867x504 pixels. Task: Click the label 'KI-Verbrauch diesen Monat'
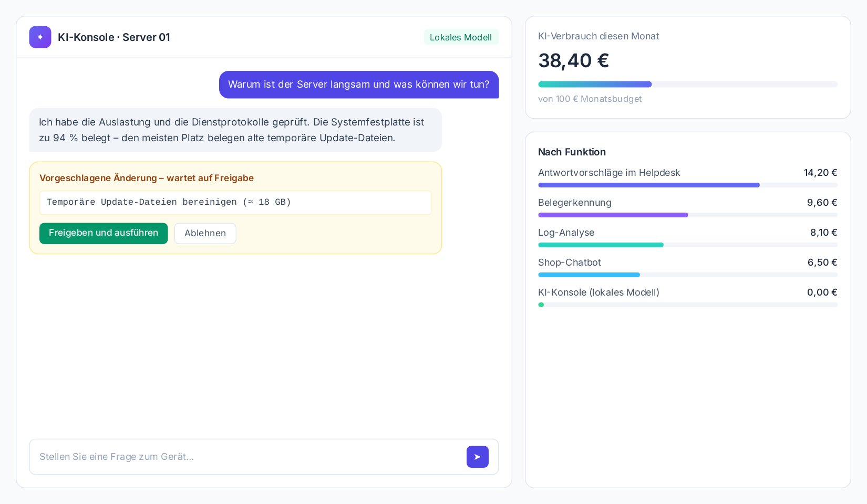pyautogui.click(x=598, y=36)
